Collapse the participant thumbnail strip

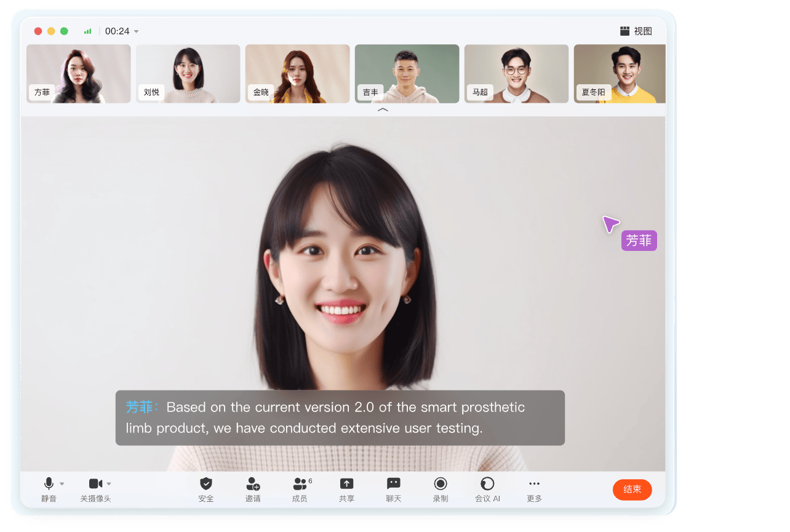click(x=383, y=109)
